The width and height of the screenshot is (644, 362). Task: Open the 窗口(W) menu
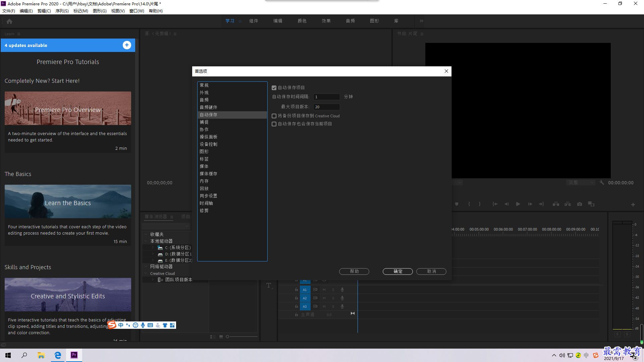(x=137, y=11)
